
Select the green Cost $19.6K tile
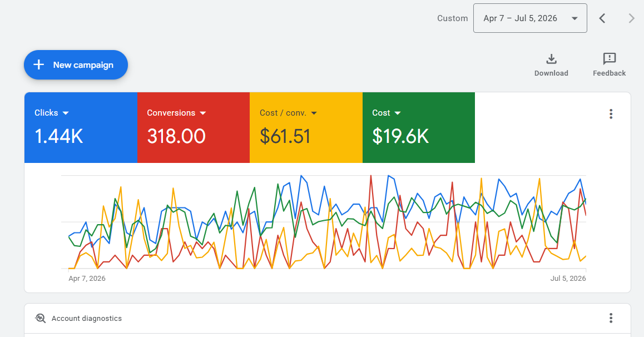pyautogui.click(x=419, y=128)
